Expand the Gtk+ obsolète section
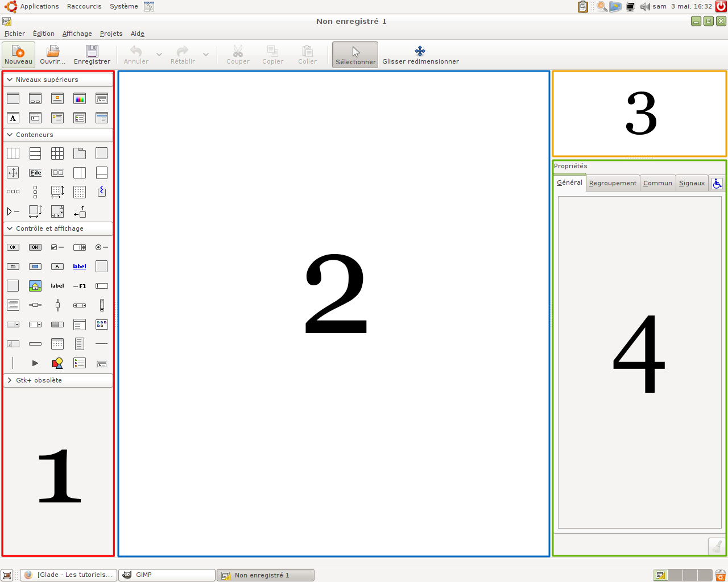This screenshot has height=582, width=728. point(10,380)
